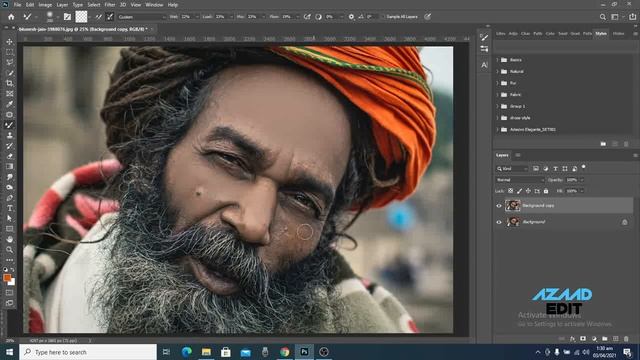Screen dimensions: 640x360
Task: Open the Edit Toolbar ellipsis menu
Action: (x=9, y=260)
